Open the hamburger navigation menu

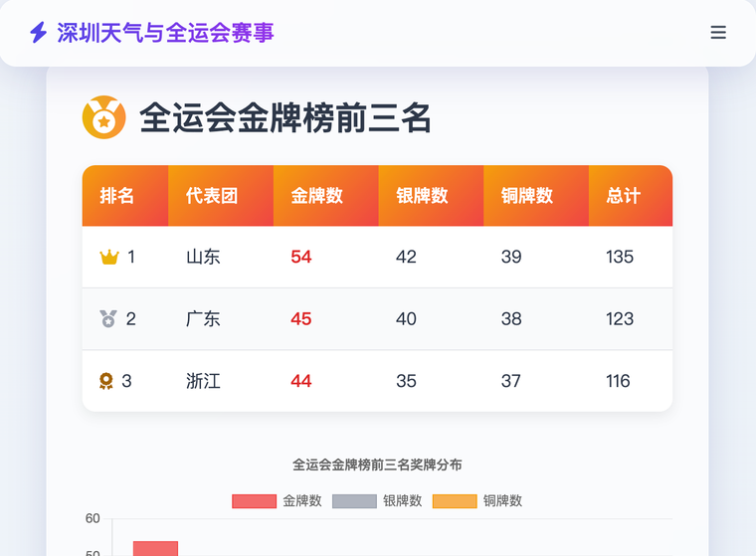[x=718, y=33]
